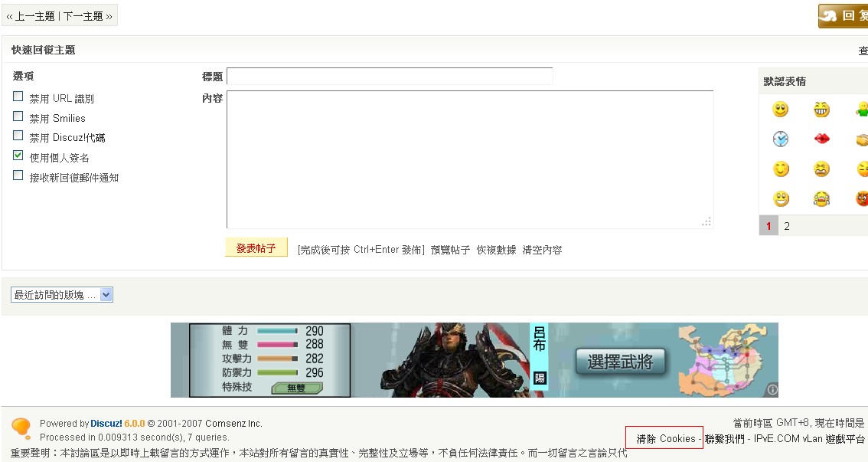Insert the smiling face smiley
Screen dimensions: 868x462
[781, 109]
